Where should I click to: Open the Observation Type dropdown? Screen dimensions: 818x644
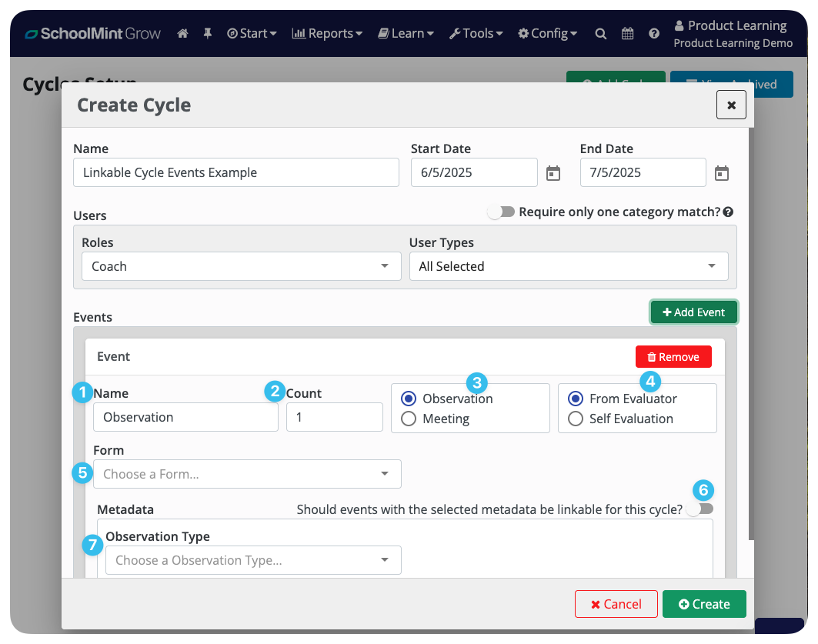253,560
